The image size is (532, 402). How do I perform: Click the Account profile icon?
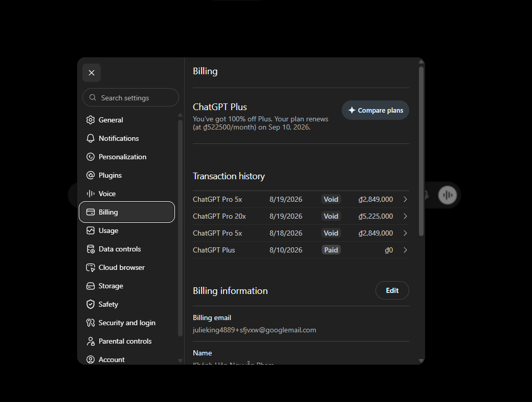point(90,359)
